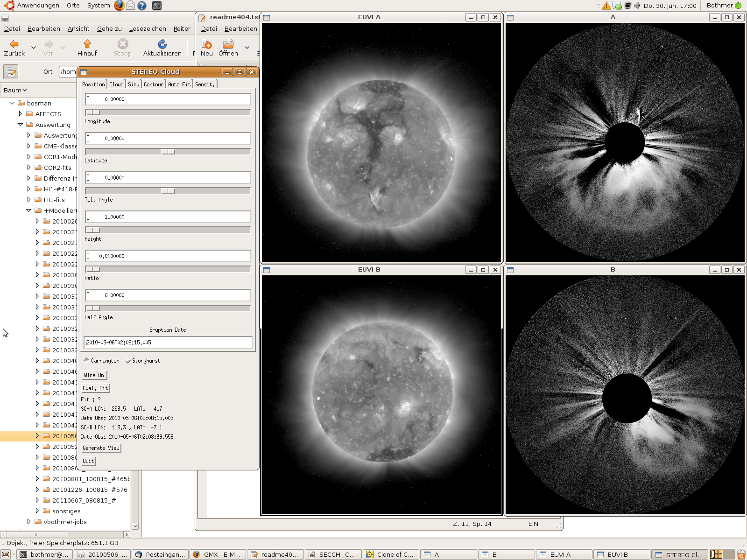Open STEREO Cloud window menu icon
The image size is (747, 560).
[84, 72]
